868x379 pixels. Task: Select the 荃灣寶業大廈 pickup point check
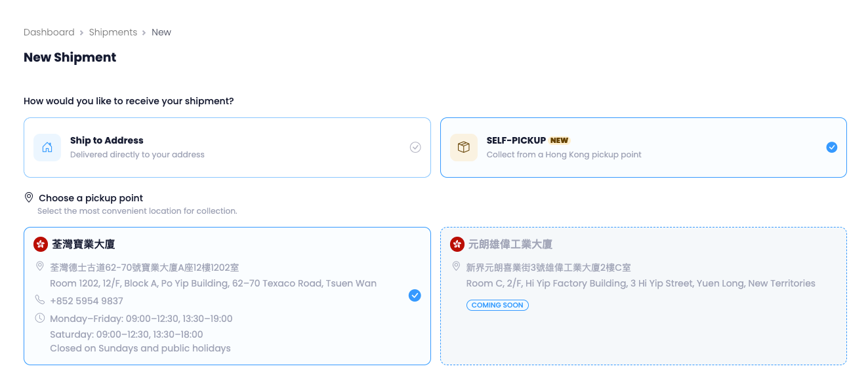click(415, 296)
